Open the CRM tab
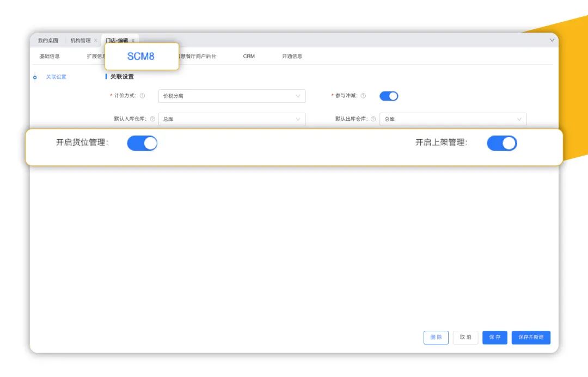 pyautogui.click(x=249, y=56)
